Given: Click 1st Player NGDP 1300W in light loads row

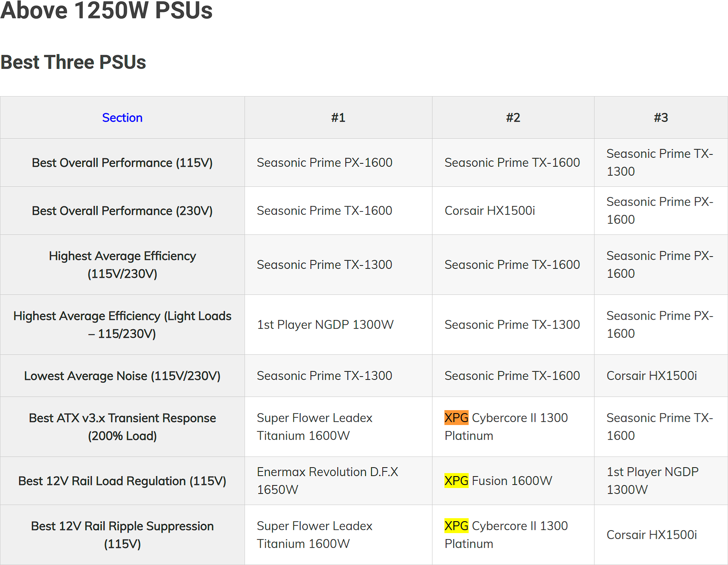Looking at the screenshot, I should tap(325, 325).
